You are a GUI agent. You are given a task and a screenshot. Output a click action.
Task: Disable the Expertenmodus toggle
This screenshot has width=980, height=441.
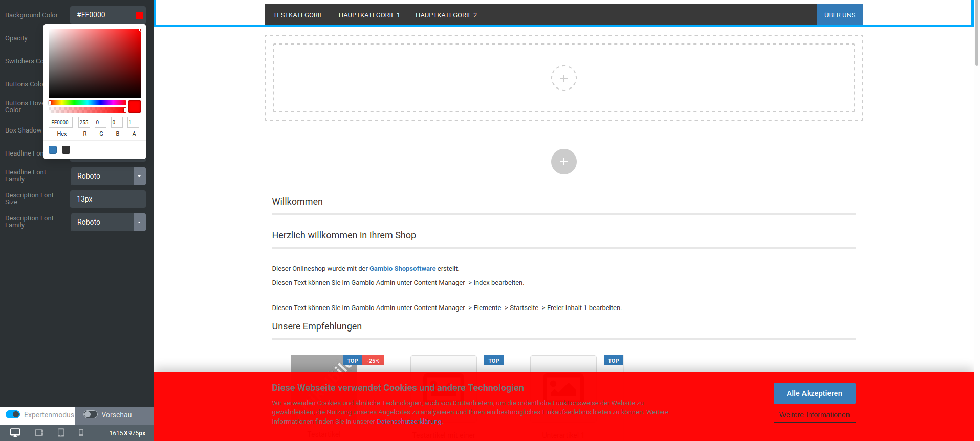point(13,414)
